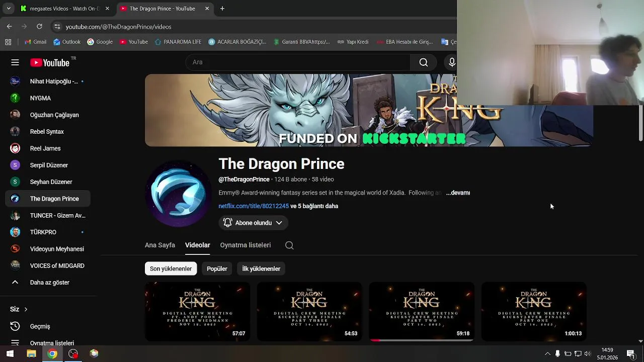The width and height of the screenshot is (644, 362).
Task: Open Nihat Hatipoğlu subscription avatar
Action: (15, 81)
